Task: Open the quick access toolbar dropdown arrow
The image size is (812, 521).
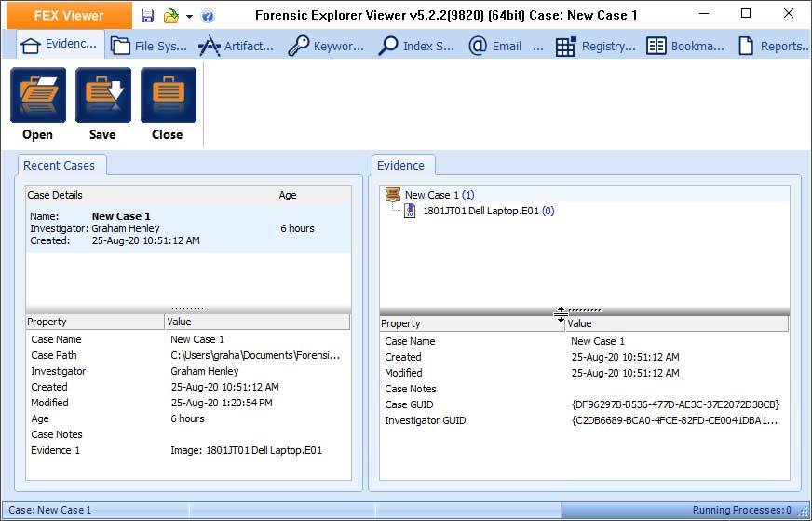Action: (x=189, y=17)
